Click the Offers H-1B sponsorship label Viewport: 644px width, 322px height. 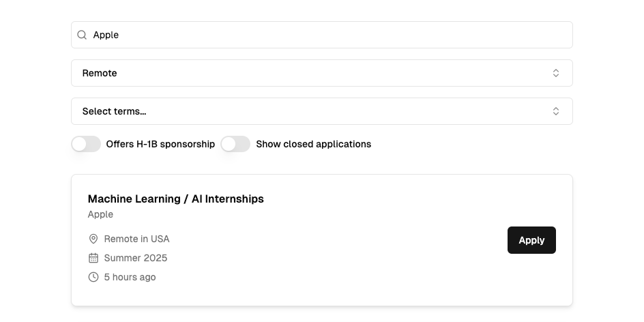(x=160, y=144)
